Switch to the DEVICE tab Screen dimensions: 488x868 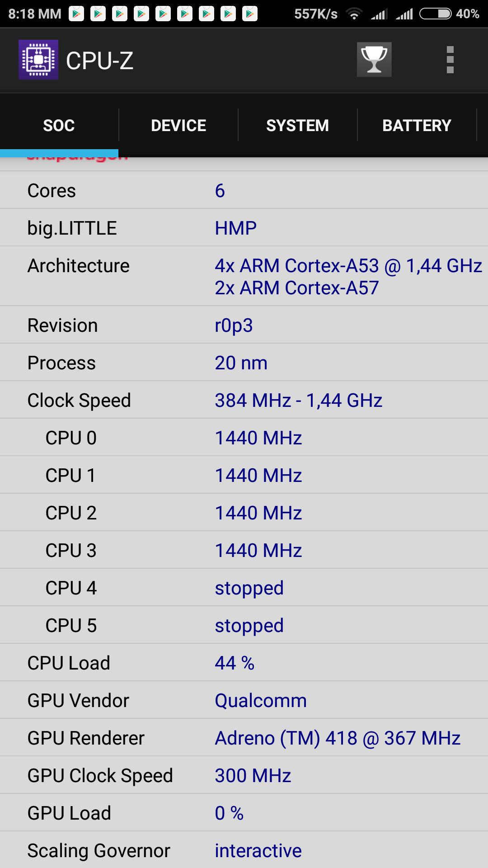tap(178, 125)
